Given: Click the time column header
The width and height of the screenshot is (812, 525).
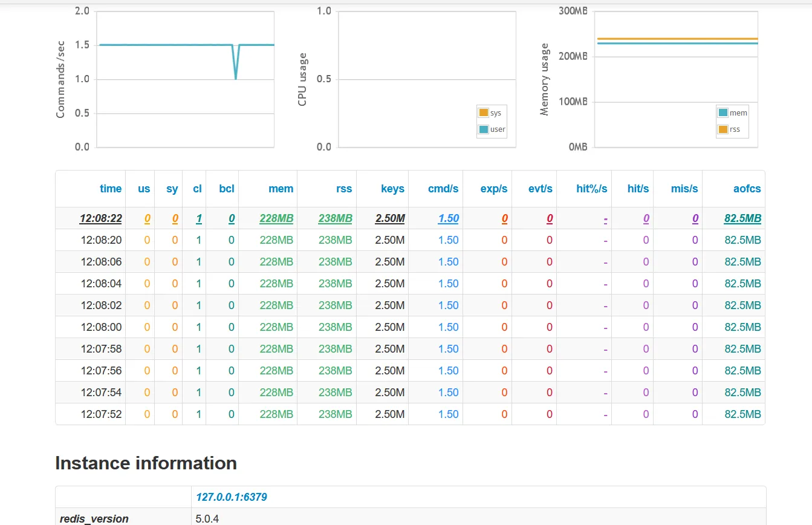Looking at the screenshot, I should pos(111,189).
